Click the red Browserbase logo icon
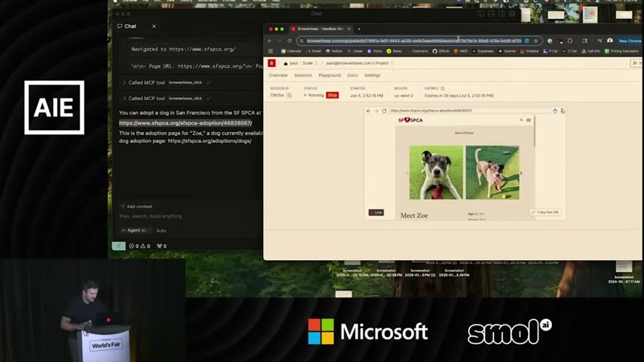 pyautogui.click(x=272, y=63)
